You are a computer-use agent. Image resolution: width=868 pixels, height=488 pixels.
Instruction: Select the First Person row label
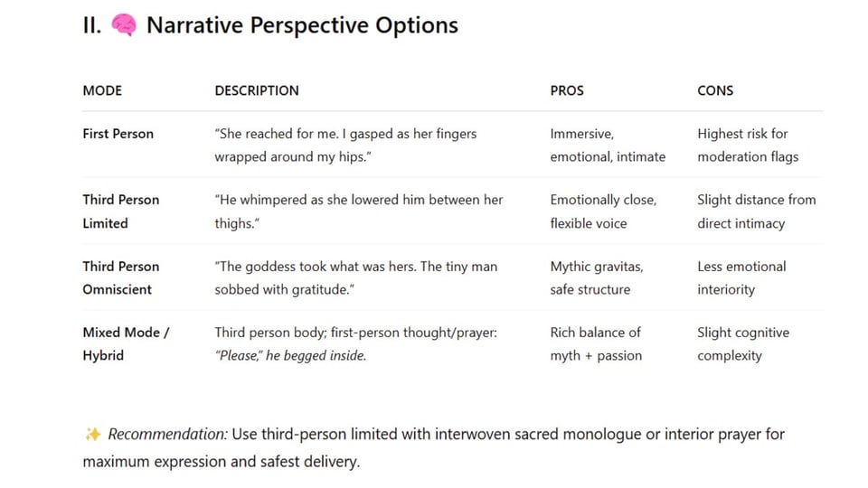tap(118, 134)
